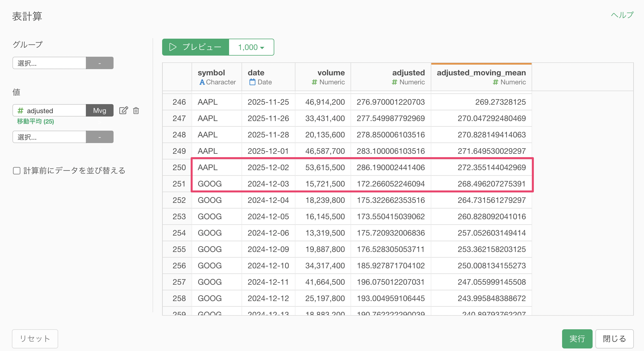Enable sorting data before calculation checkbox
This screenshot has width=644, height=351.
click(x=17, y=171)
